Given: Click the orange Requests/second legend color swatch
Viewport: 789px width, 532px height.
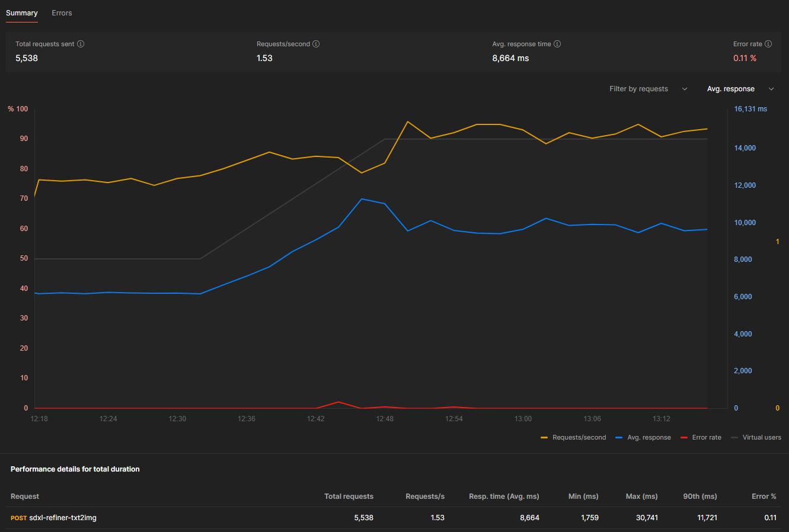Looking at the screenshot, I should (544, 438).
